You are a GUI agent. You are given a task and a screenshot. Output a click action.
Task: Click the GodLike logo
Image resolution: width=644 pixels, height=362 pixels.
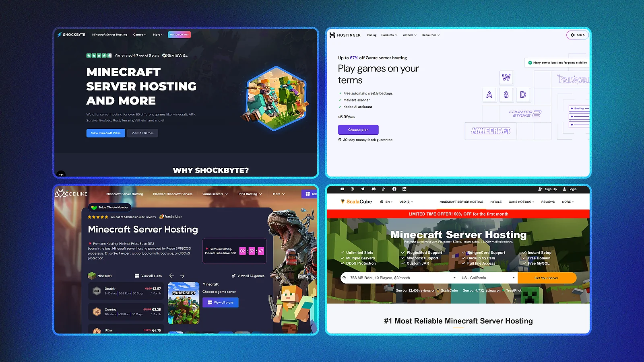[71, 193]
